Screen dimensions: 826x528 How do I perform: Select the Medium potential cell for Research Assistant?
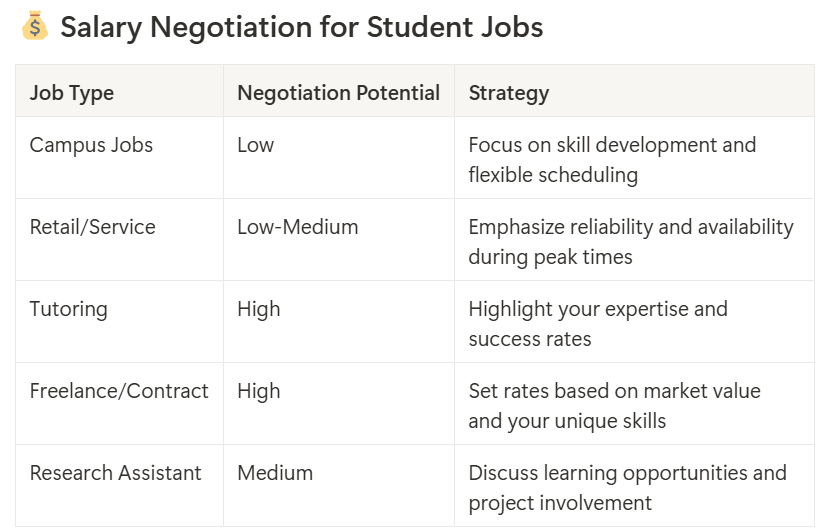275,473
